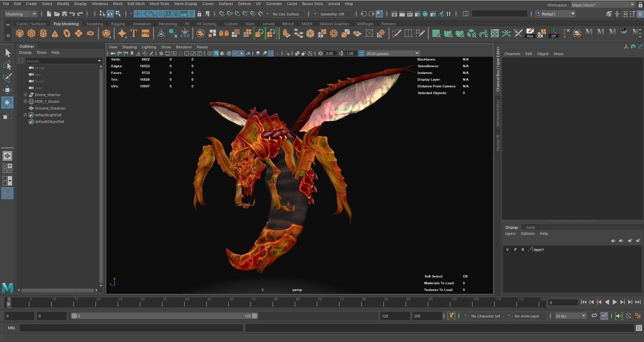Select the polygon sphere shelf icon
Screen dimensions: 644x342
coord(20,33)
